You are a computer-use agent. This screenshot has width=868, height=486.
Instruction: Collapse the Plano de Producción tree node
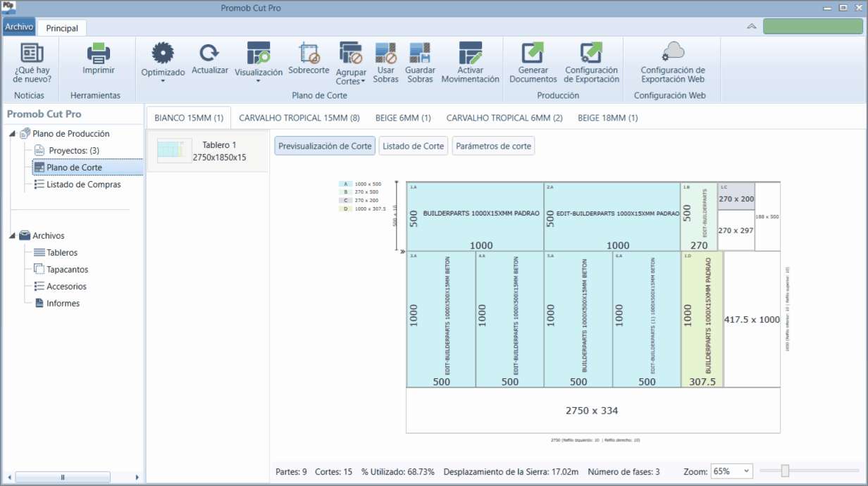tap(13, 134)
